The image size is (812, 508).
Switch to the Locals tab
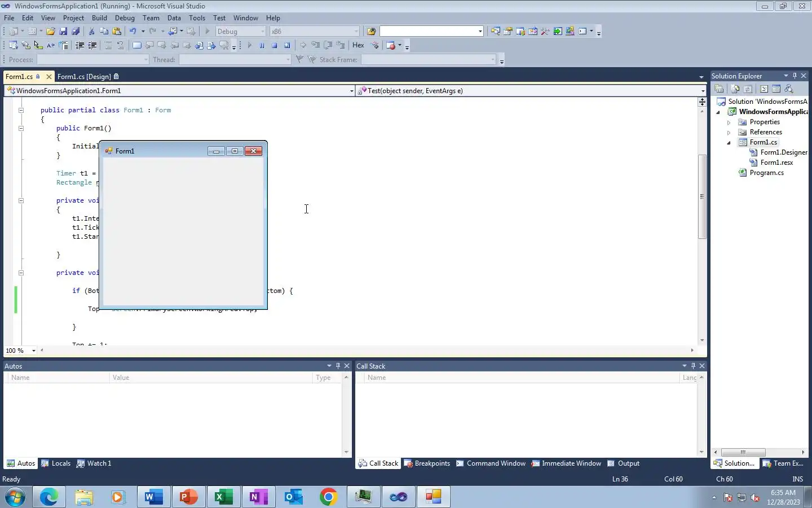56,463
